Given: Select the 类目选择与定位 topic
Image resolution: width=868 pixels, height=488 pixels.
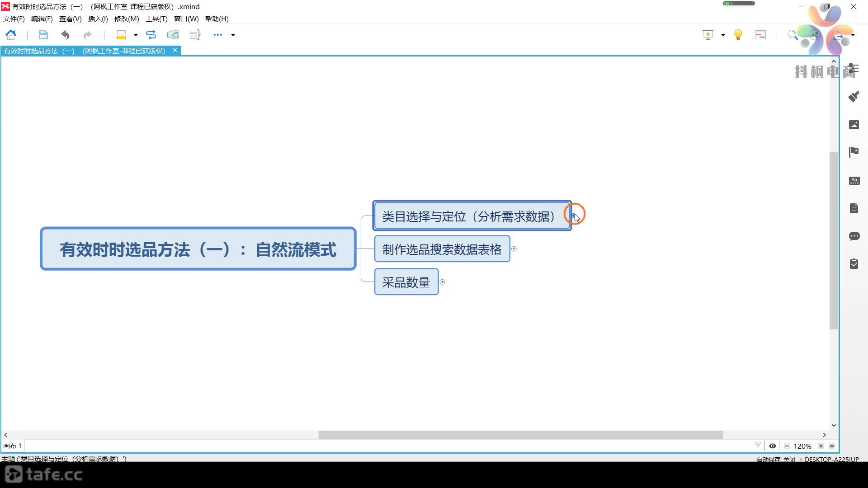Looking at the screenshot, I should (472, 216).
